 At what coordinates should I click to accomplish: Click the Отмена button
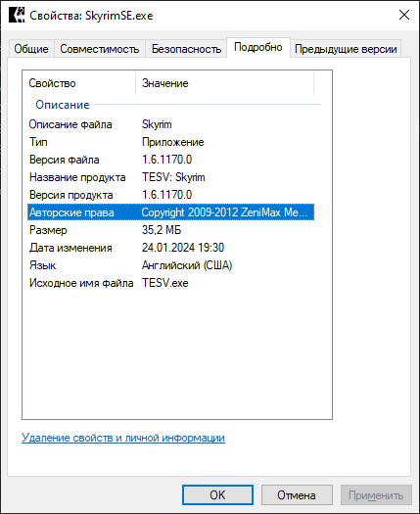pos(297,495)
